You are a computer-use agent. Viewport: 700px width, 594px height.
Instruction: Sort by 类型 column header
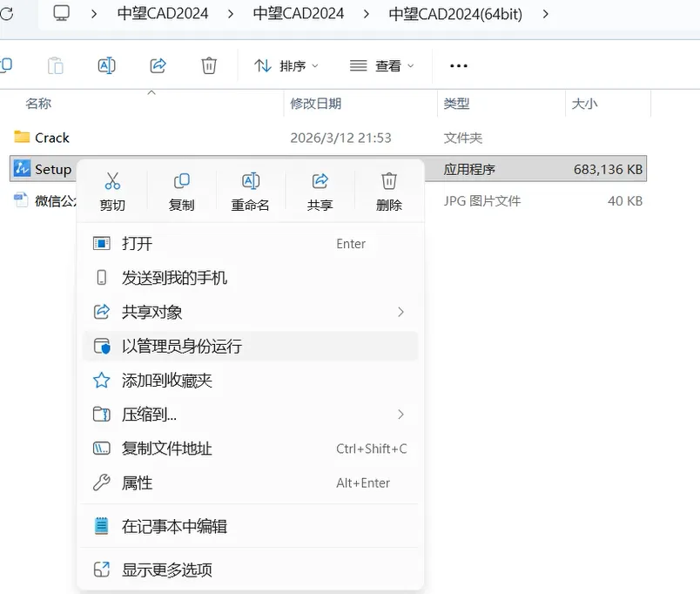pyautogui.click(x=456, y=104)
